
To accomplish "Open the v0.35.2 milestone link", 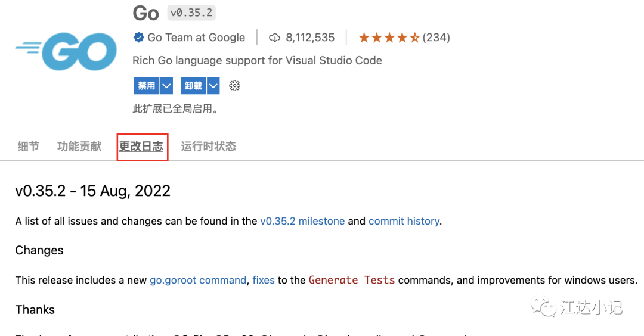I will click(x=302, y=221).
